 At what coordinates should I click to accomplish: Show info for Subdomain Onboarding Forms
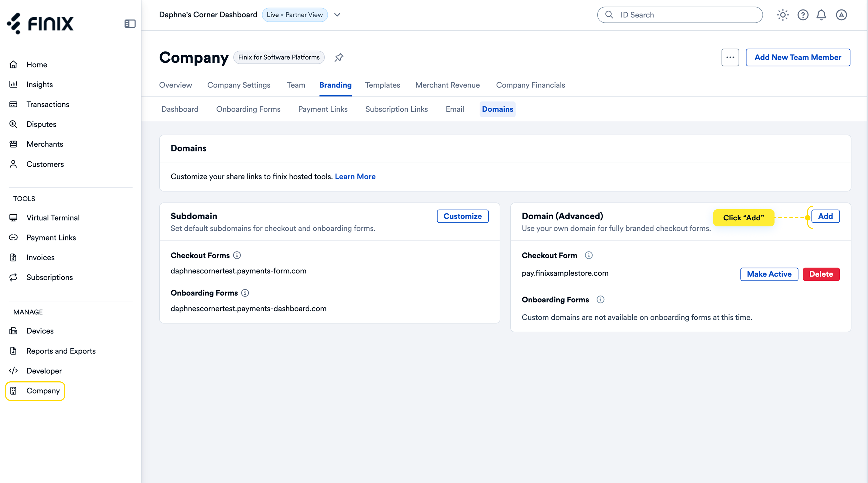coord(245,293)
